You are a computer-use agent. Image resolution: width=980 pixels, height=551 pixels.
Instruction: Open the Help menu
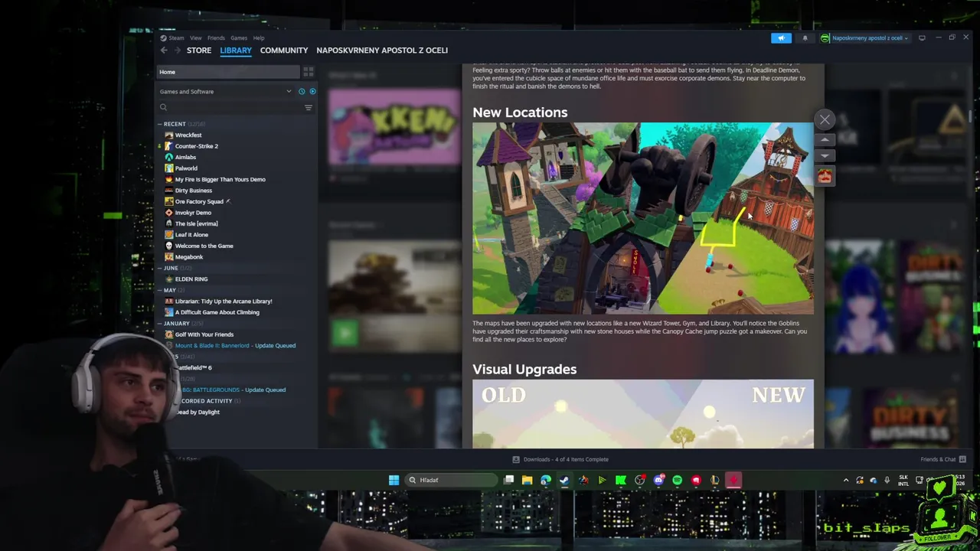point(259,38)
